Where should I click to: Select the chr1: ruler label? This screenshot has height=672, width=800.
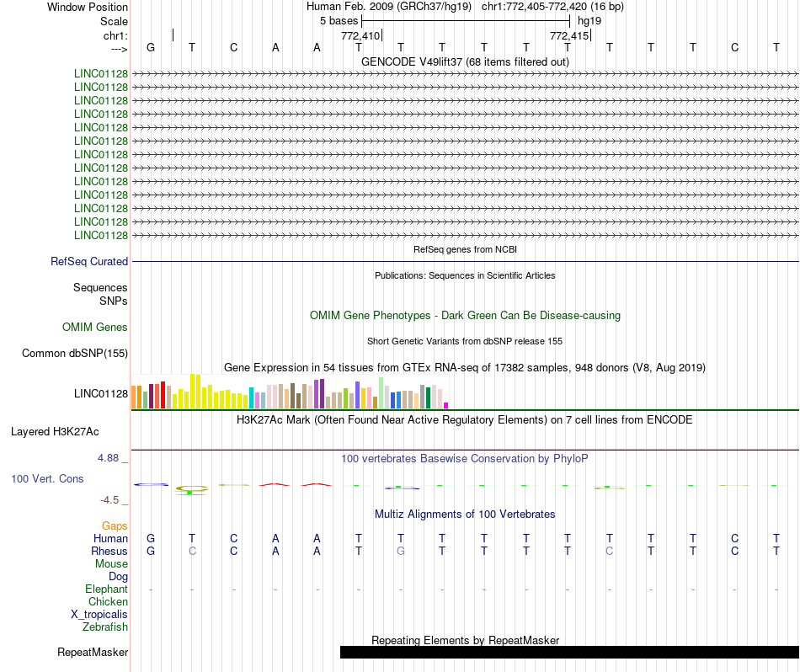115,35
